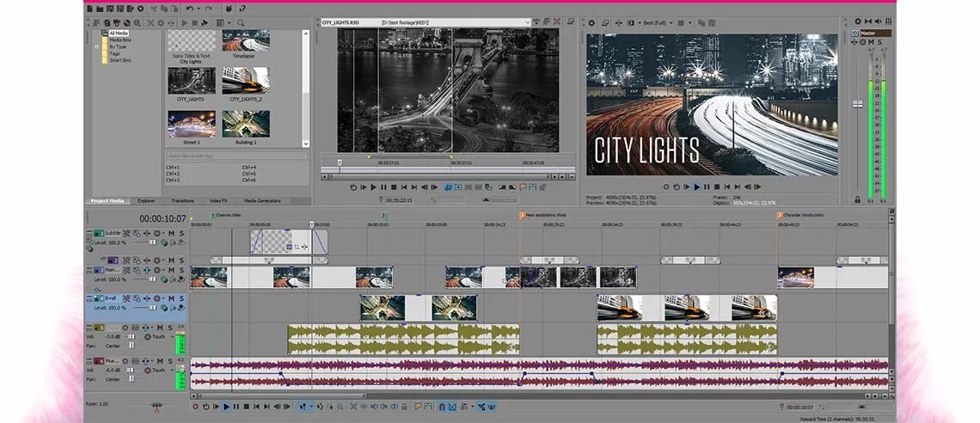
Task: Select the Street 1 media thumbnail
Action: (191, 124)
